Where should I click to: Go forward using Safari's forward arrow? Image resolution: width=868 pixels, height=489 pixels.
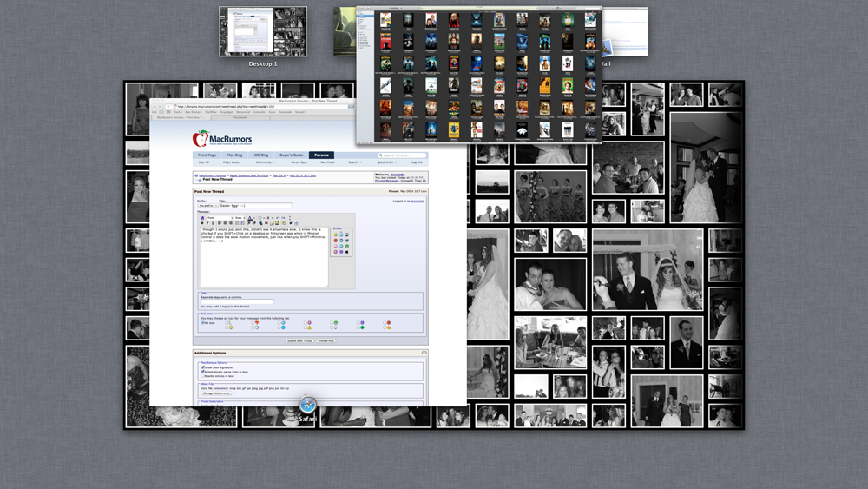coord(160,106)
